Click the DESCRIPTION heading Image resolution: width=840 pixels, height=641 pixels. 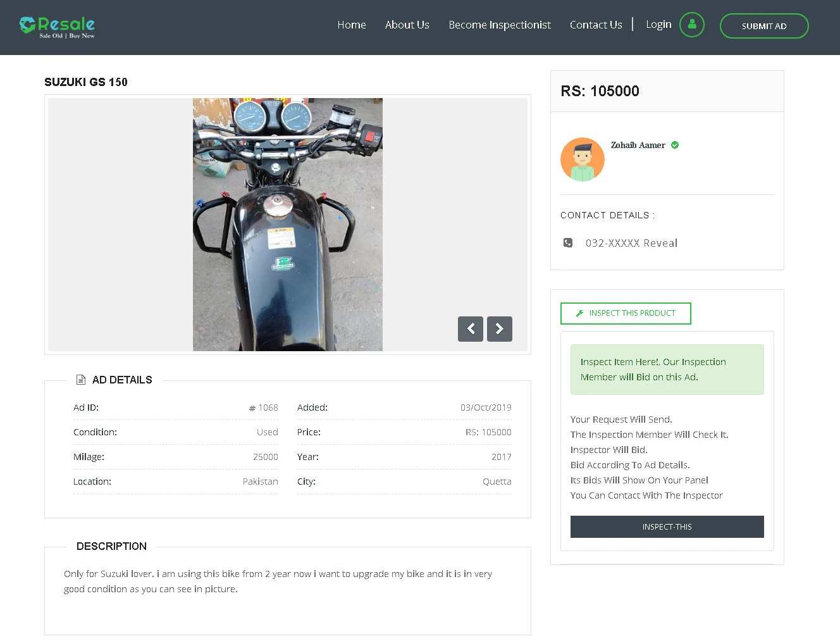click(x=111, y=546)
